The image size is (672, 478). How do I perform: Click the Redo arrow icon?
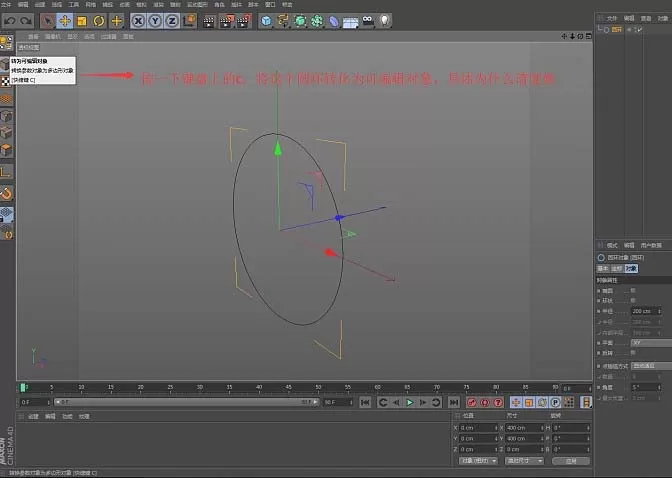pyautogui.click(x=27, y=21)
